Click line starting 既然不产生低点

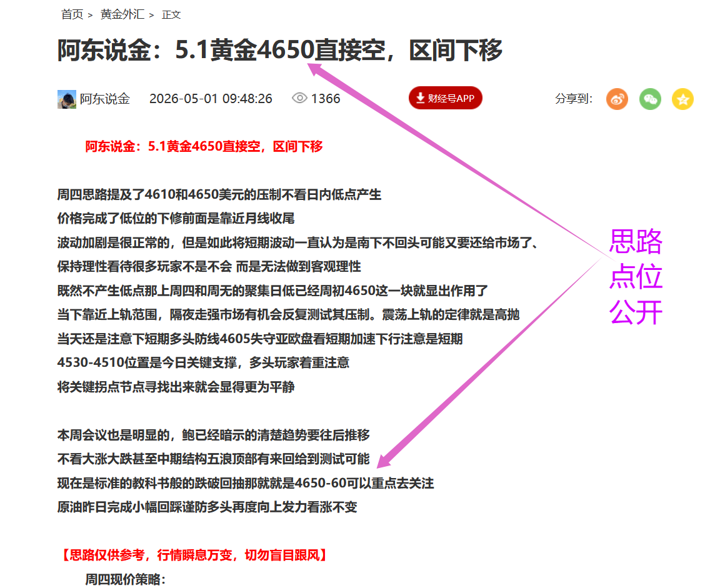(272, 291)
